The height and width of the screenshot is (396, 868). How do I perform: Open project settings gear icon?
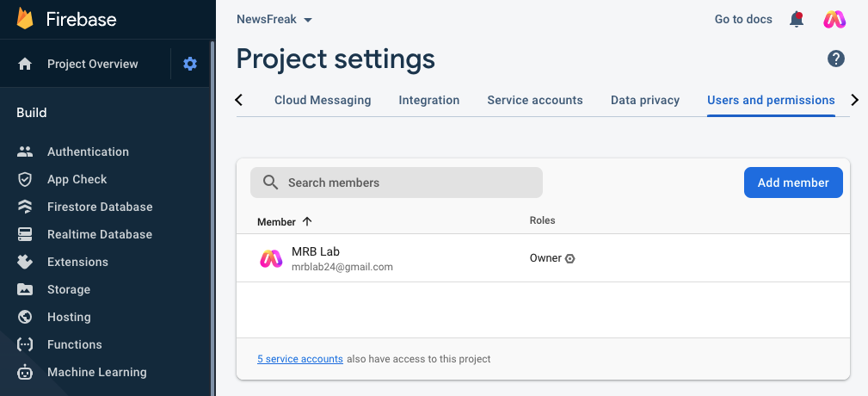(190, 64)
